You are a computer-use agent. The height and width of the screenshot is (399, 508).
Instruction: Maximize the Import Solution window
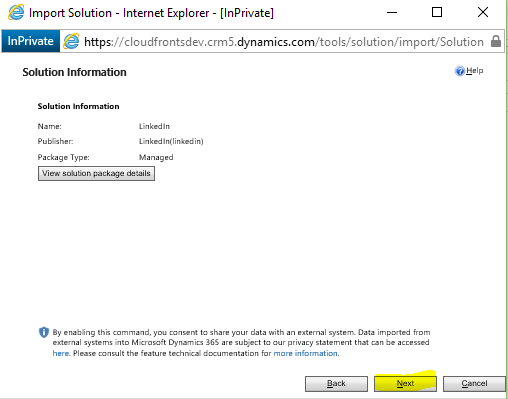[437, 12]
